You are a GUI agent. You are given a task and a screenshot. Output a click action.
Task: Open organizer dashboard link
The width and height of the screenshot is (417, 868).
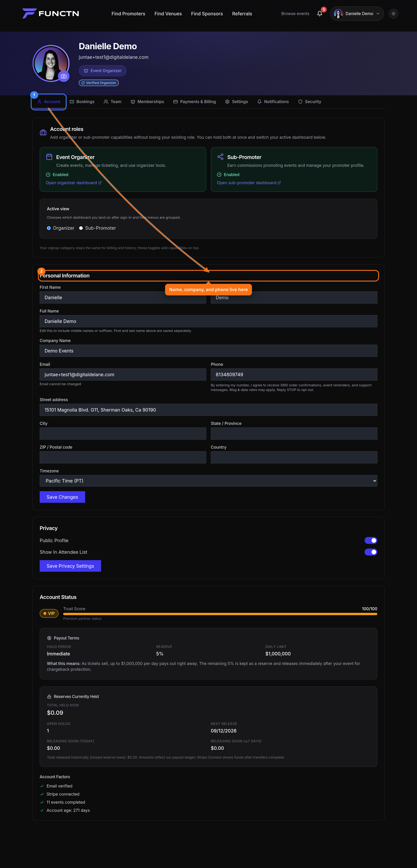[x=73, y=183]
